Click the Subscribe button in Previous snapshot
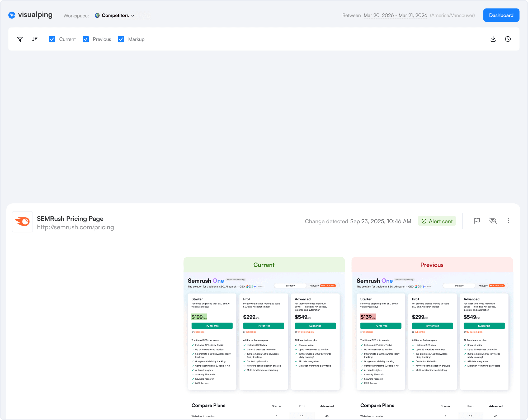This screenshot has height=420, width=528. 484,326
